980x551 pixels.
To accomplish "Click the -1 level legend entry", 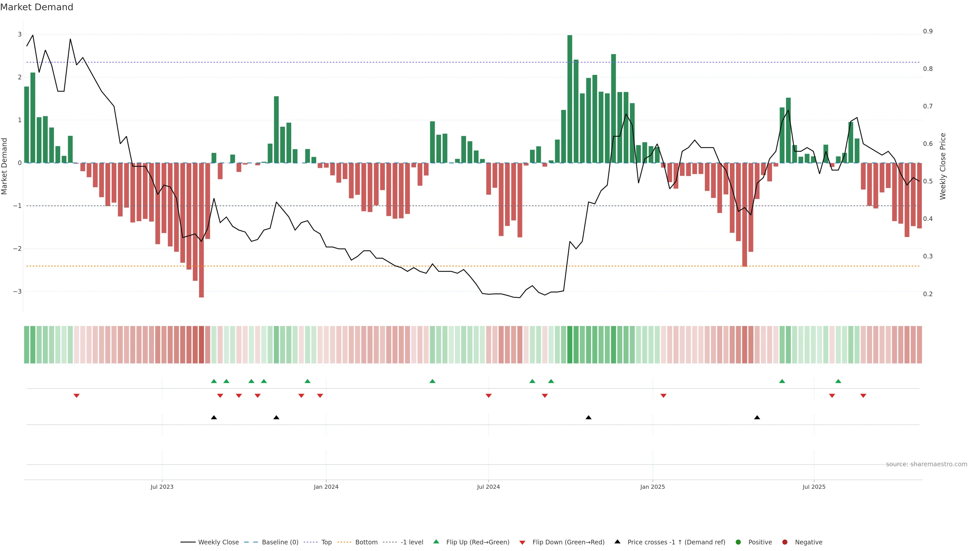I will [x=412, y=542].
